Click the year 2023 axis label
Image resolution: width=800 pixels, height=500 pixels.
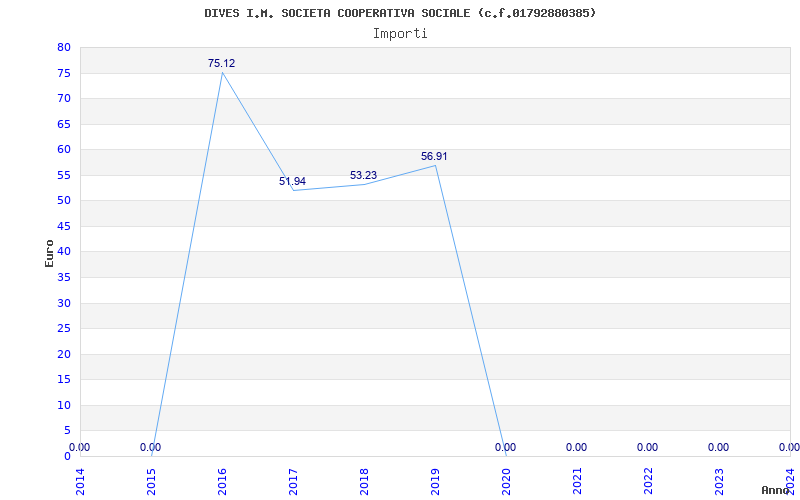click(719, 482)
